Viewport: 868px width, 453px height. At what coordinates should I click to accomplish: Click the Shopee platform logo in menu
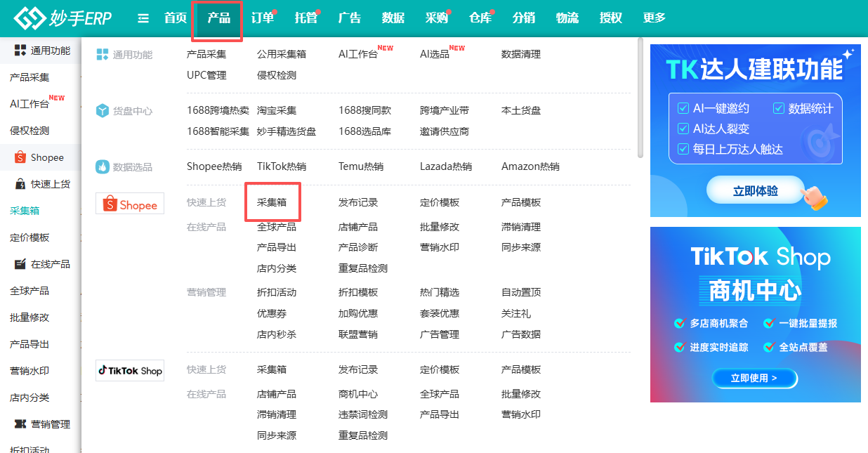pyautogui.click(x=130, y=204)
